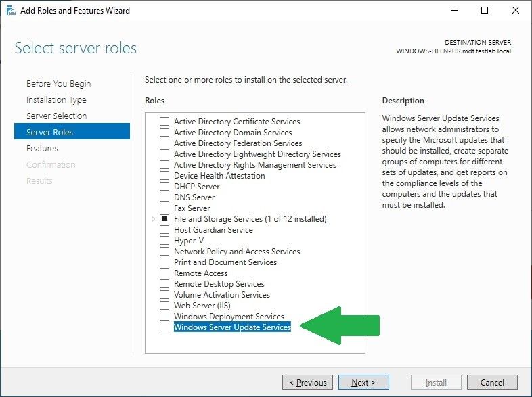Maximize the wizard window
This screenshot has width=532, height=397.
point(485,11)
